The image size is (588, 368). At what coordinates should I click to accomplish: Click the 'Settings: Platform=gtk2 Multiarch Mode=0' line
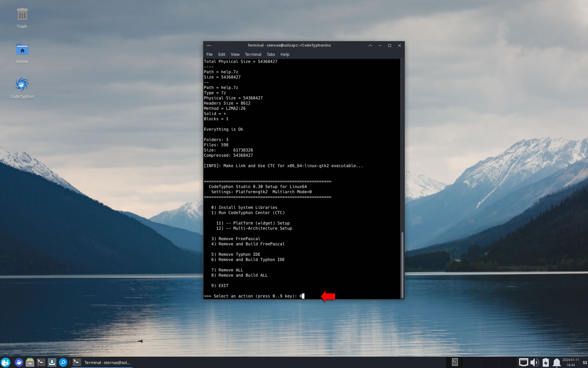point(261,192)
